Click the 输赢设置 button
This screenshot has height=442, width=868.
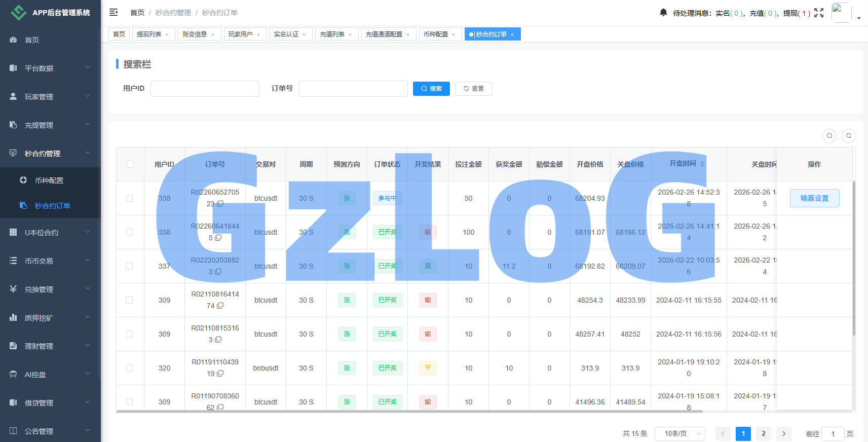click(814, 198)
